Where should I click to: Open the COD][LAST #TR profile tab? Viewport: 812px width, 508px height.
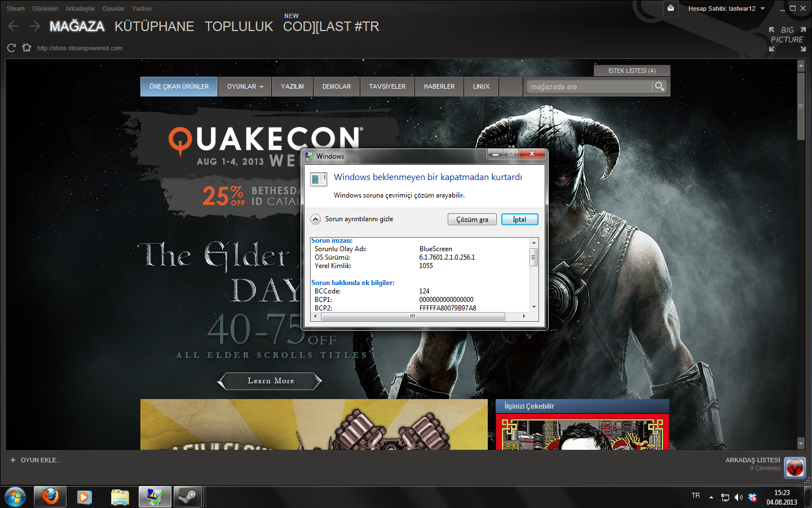click(x=331, y=27)
